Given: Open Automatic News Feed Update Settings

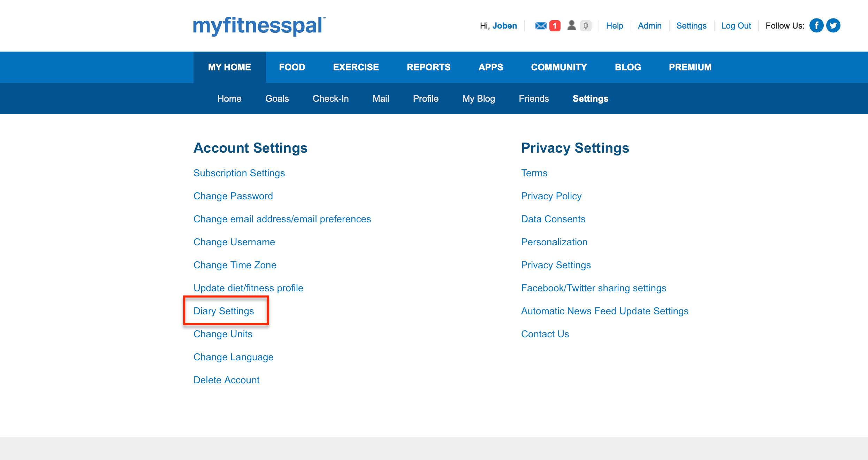Looking at the screenshot, I should [x=605, y=311].
